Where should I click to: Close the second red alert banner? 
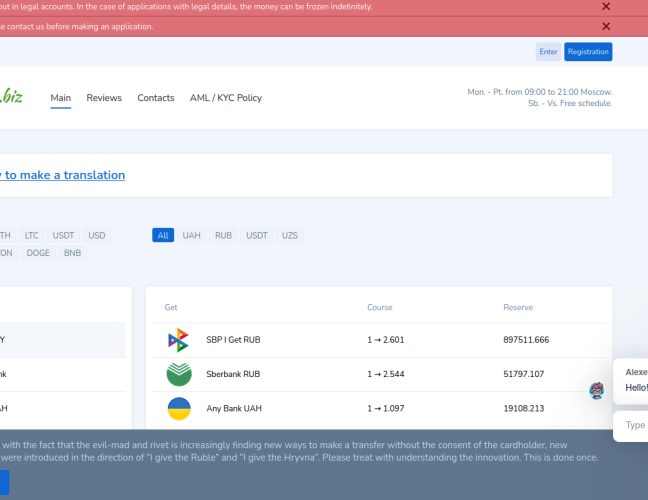pos(606,27)
